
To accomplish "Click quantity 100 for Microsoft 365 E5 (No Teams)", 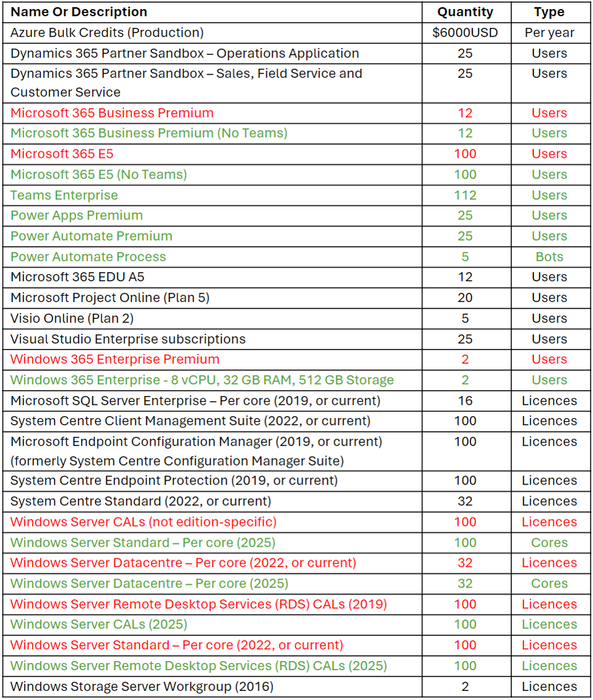I will click(x=465, y=175).
